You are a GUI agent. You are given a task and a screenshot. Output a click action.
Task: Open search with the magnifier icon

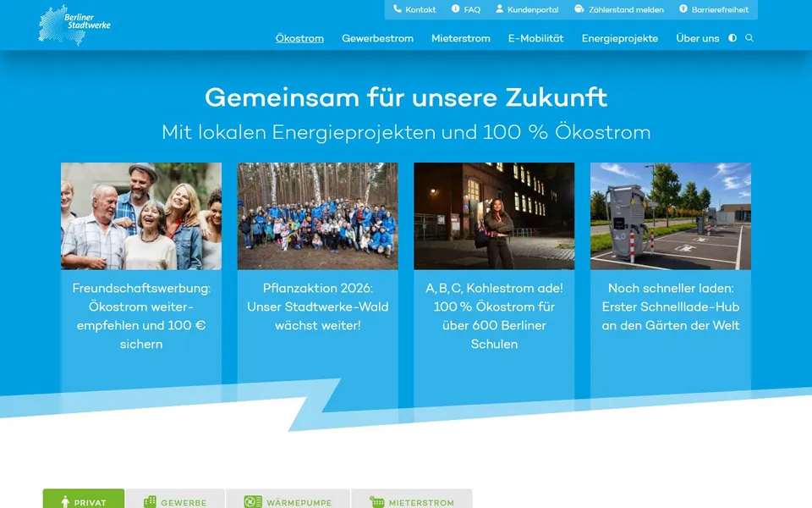(749, 38)
